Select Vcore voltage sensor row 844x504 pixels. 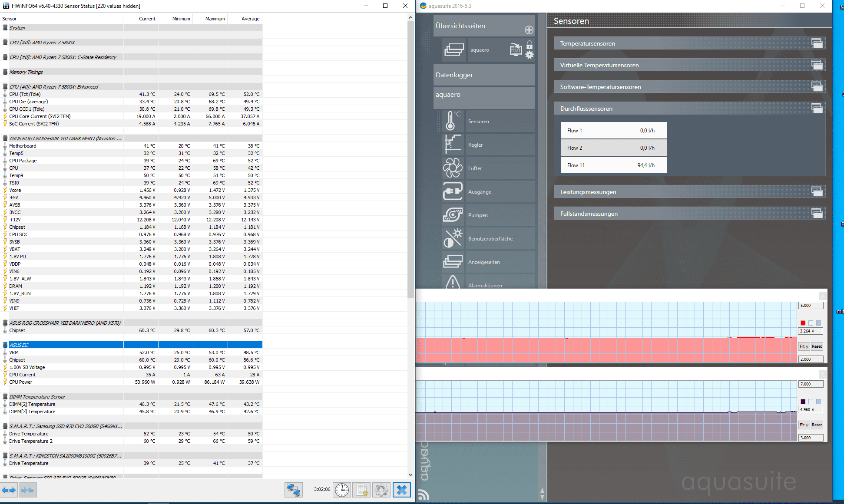coord(131,190)
